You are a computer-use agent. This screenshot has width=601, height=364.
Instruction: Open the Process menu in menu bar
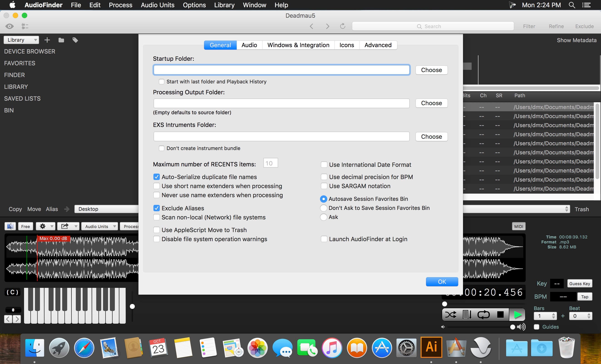(121, 5)
